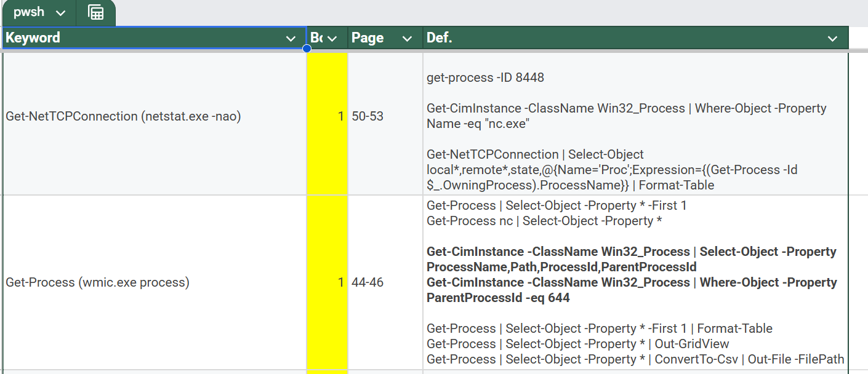Image resolution: width=868 pixels, height=374 pixels.
Task: Open the Def. column dropdown arrow
Action: point(832,39)
